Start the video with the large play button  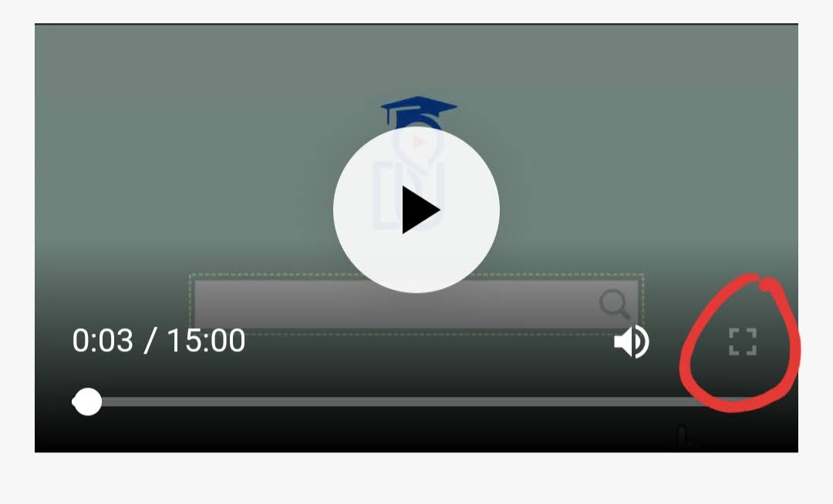coord(416,210)
